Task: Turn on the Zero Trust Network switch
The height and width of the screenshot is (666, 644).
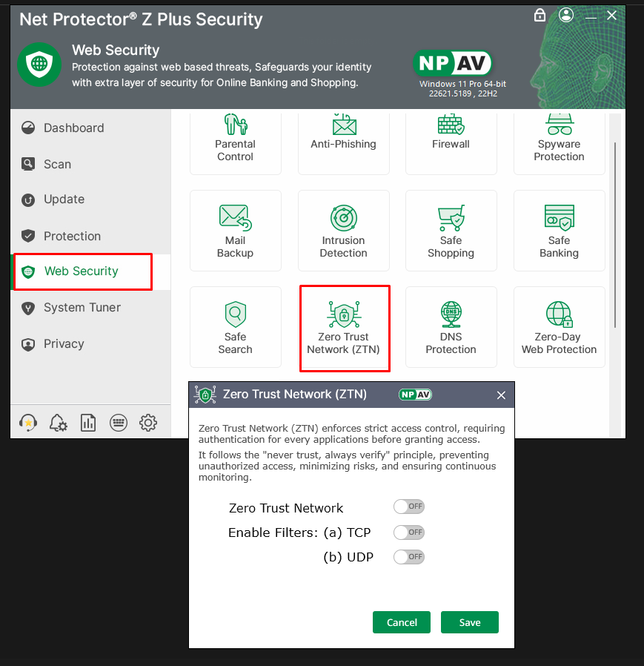Action: [409, 507]
